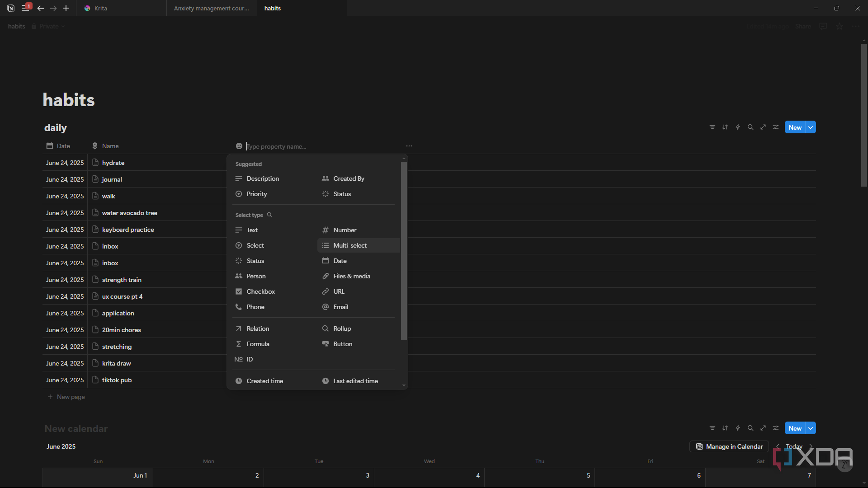This screenshot has height=488, width=868.
Task: Click the property menu scrollbar
Action: (404, 251)
